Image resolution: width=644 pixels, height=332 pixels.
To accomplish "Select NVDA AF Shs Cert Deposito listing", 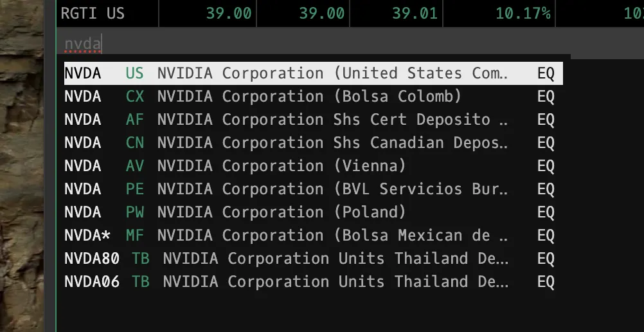I will [x=314, y=120].
